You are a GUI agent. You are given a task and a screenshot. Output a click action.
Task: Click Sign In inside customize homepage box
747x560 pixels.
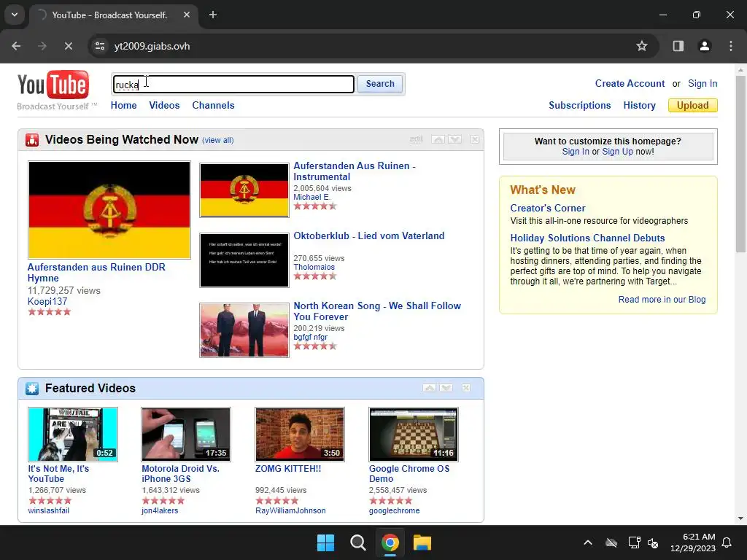click(576, 152)
